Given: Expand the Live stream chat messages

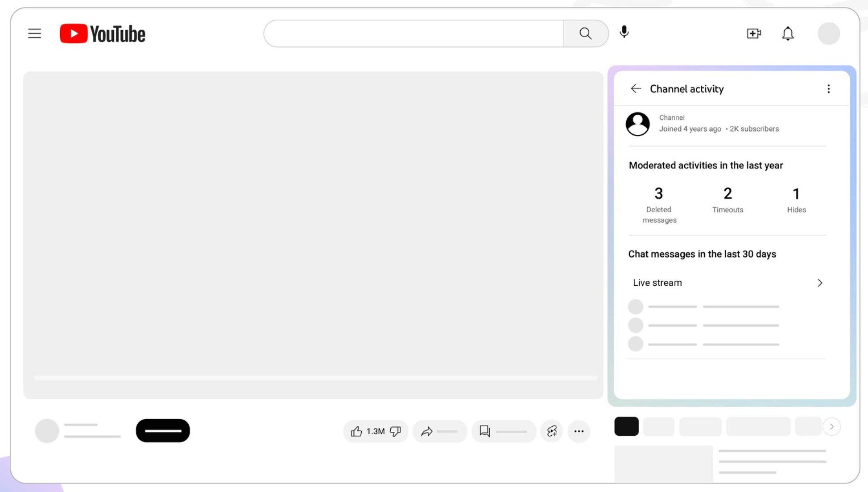Looking at the screenshot, I should click(819, 283).
